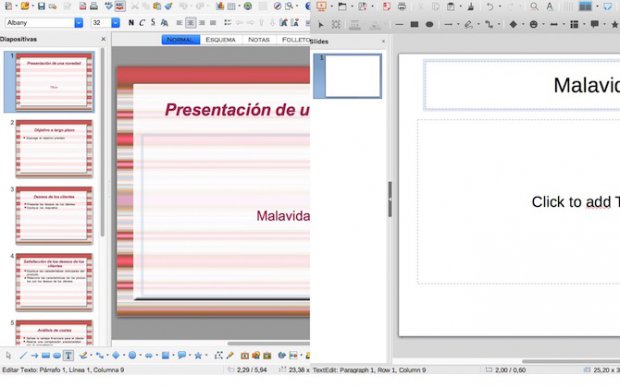Viewport: 620px width, 387px height.
Task: Click the Slides panel splitter handle in right window
Action: (x=389, y=199)
